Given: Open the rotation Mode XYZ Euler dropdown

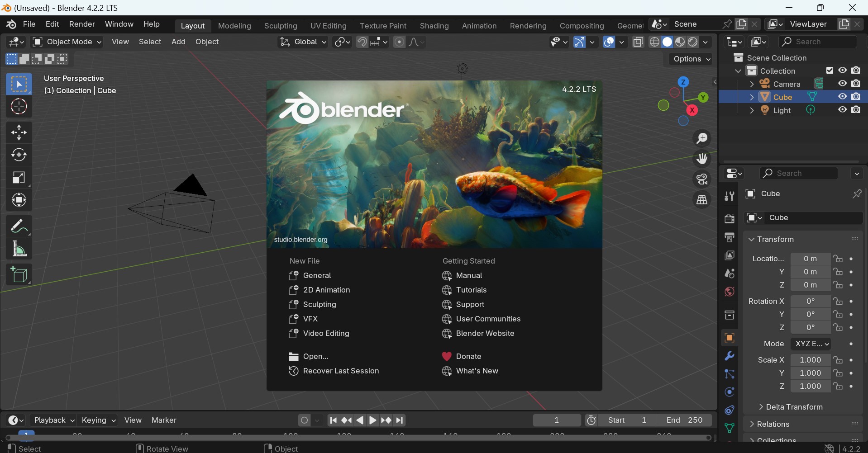Looking at the screenshot, I should click(x=810, y=344).
